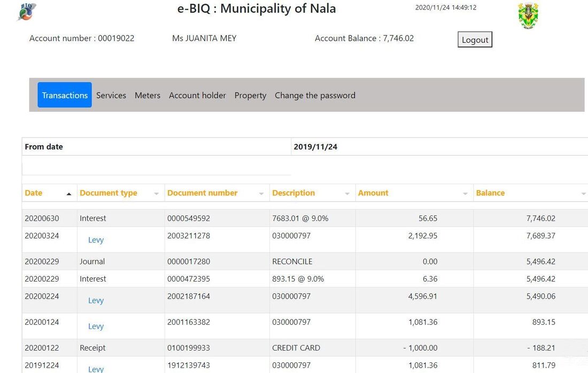Select the - 1,000.00 receipt amount
Viewport: 588px width, 373px height.
click(x=420, y=348)
